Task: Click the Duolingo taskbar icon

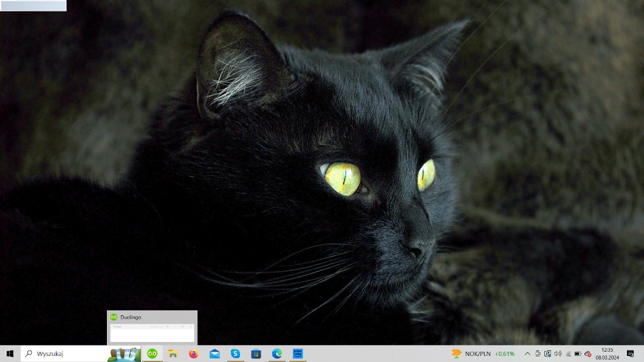Action: tap(152, 353)
